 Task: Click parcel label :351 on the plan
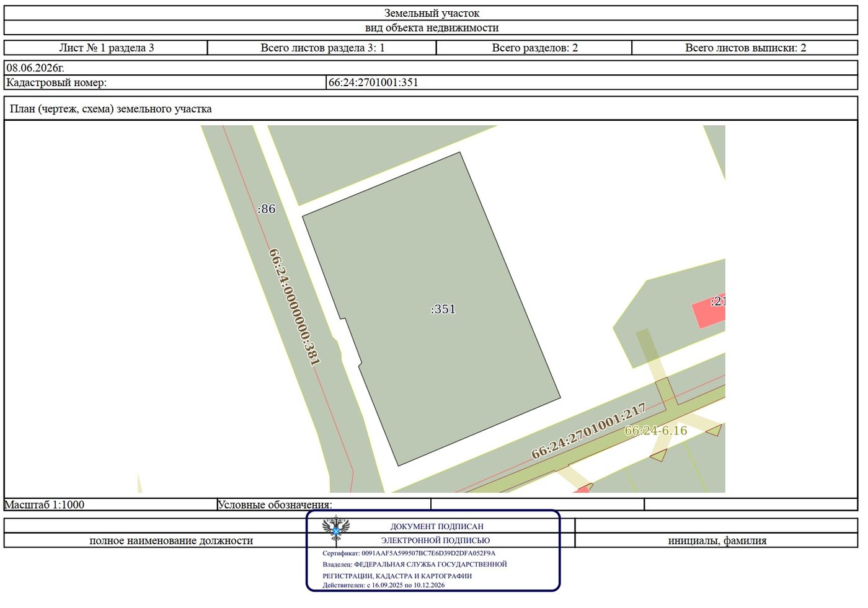pos(443,309)
